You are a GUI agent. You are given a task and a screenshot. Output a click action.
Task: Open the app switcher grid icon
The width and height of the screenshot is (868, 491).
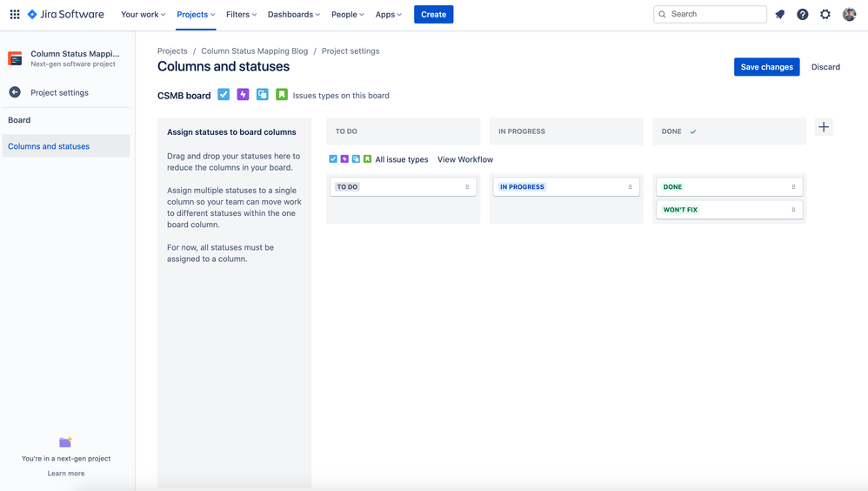[x=15, y=15]
